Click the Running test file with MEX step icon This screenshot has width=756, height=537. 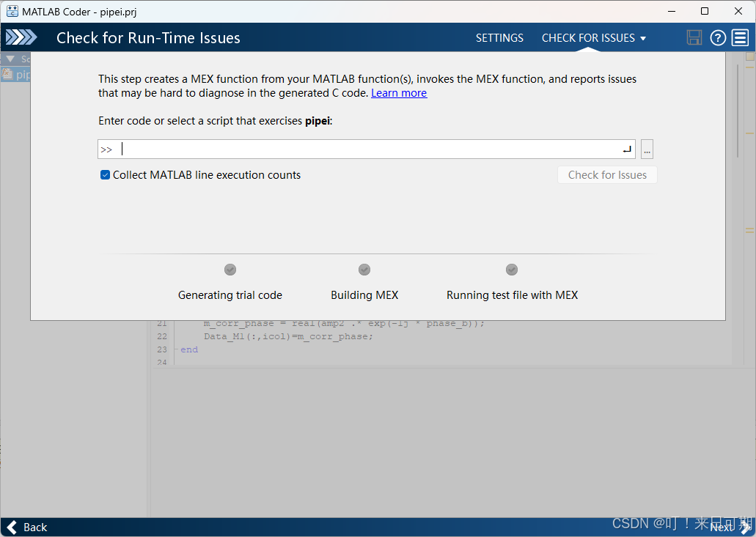point(512,270)
